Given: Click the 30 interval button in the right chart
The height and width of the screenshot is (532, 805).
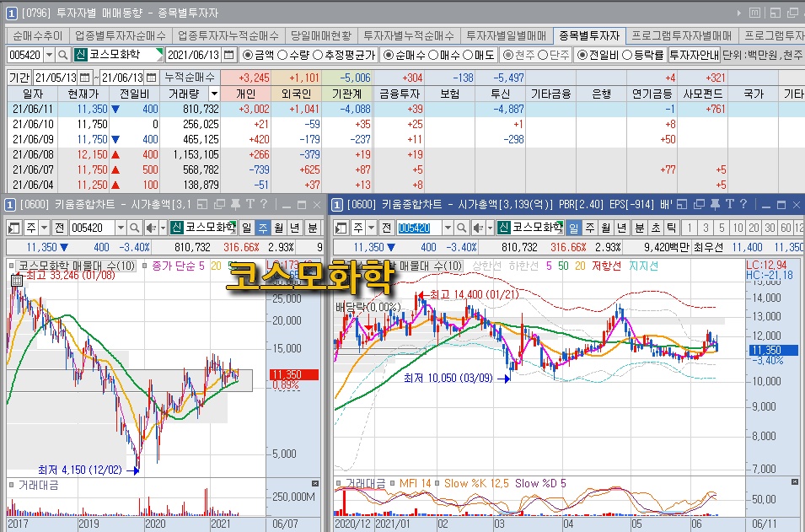Looking at the screenshot, I should [x=770, y=228].
